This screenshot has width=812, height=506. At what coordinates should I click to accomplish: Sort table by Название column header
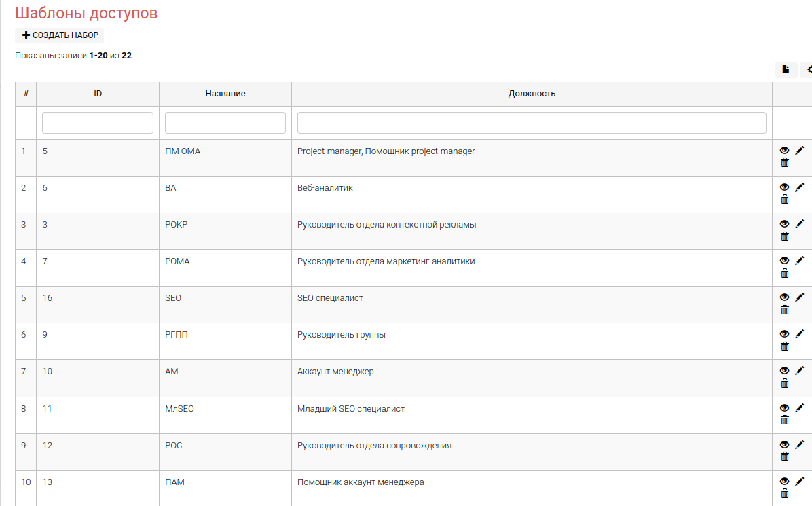tap(225, 94)
